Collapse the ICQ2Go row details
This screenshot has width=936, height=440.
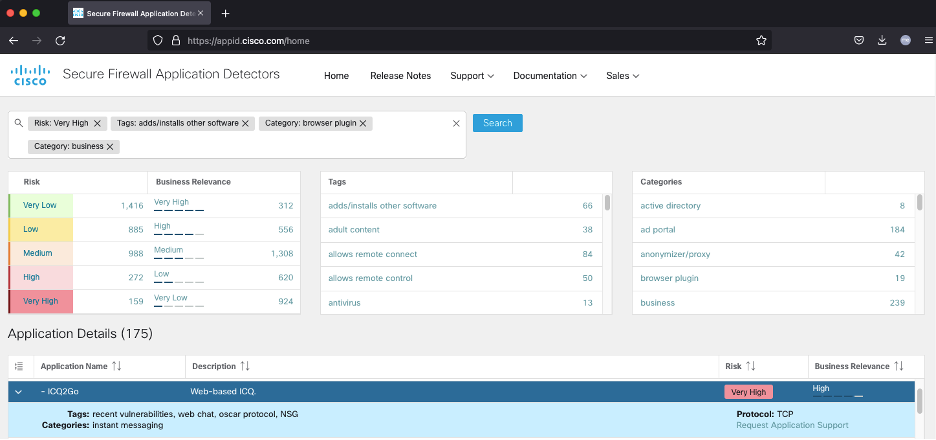[18, 392]
